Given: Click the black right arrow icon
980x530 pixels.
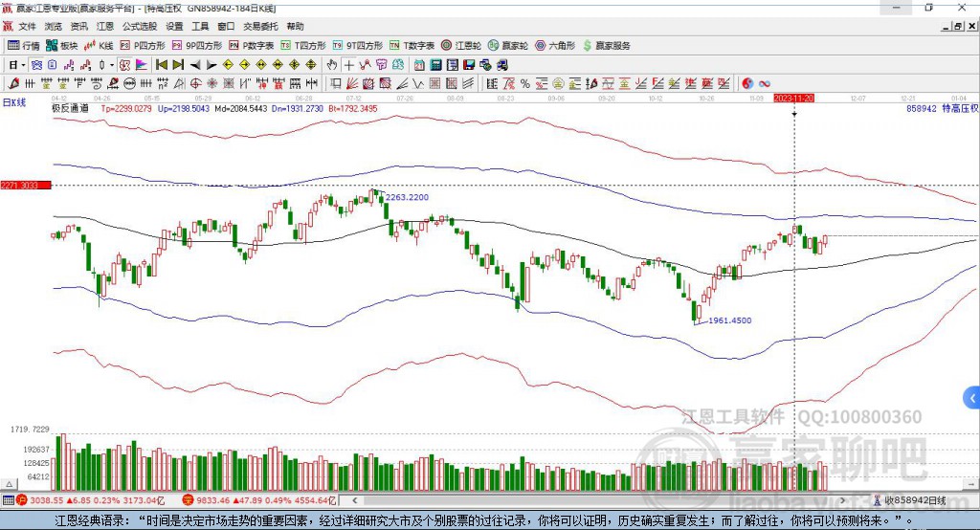Looking at the screenshot, I should pos(212,65).
